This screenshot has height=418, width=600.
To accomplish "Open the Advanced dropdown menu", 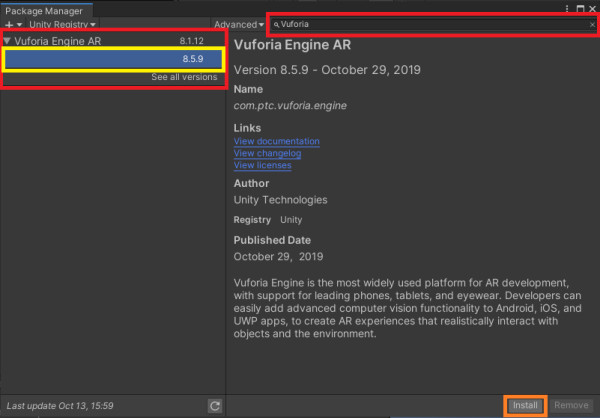I will [x=239, y=24].
